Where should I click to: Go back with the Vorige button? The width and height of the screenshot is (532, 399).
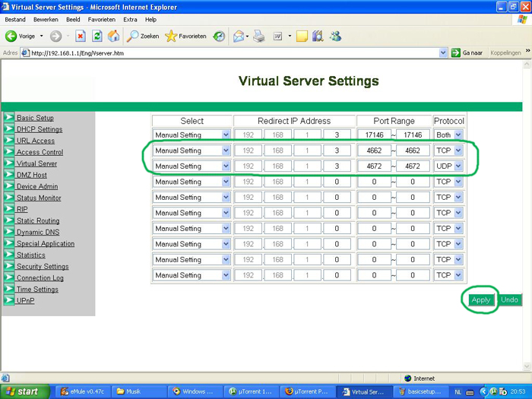tap(21, 36)
